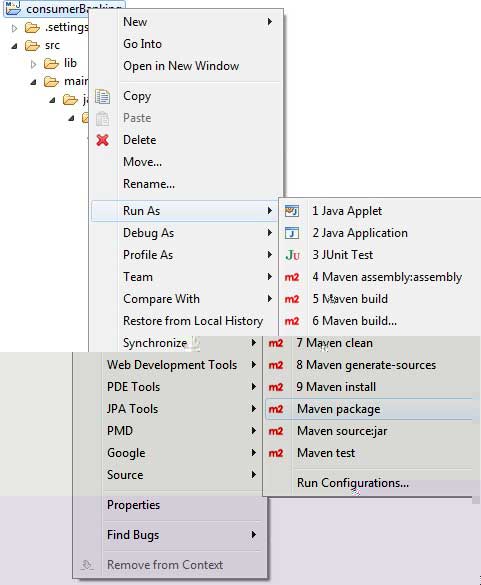Click the JUnit Test Ju icon
Screen dimensions: 481x585
pyautogui.click(x=292, y=255)
